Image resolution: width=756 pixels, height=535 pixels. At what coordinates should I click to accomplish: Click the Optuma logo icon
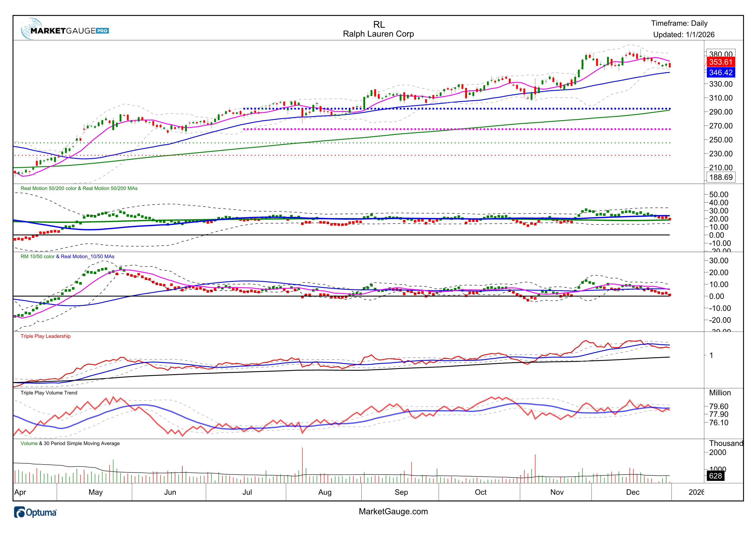point(20,513)
